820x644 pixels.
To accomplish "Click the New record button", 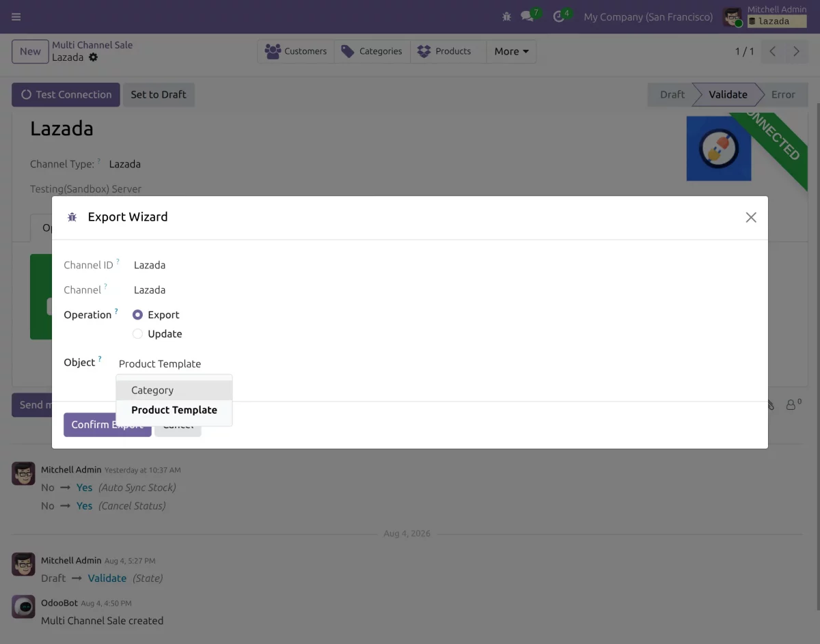I will click(30, 51).
